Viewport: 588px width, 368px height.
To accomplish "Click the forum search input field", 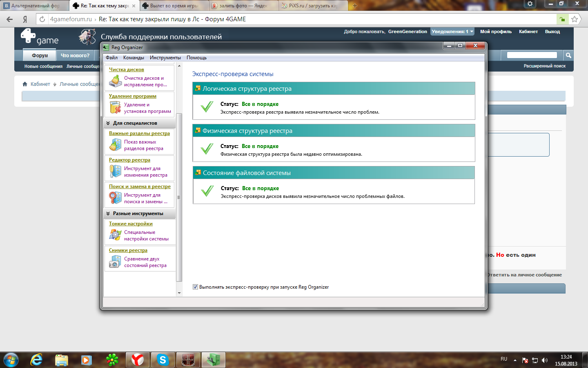I will coord(532,55).
